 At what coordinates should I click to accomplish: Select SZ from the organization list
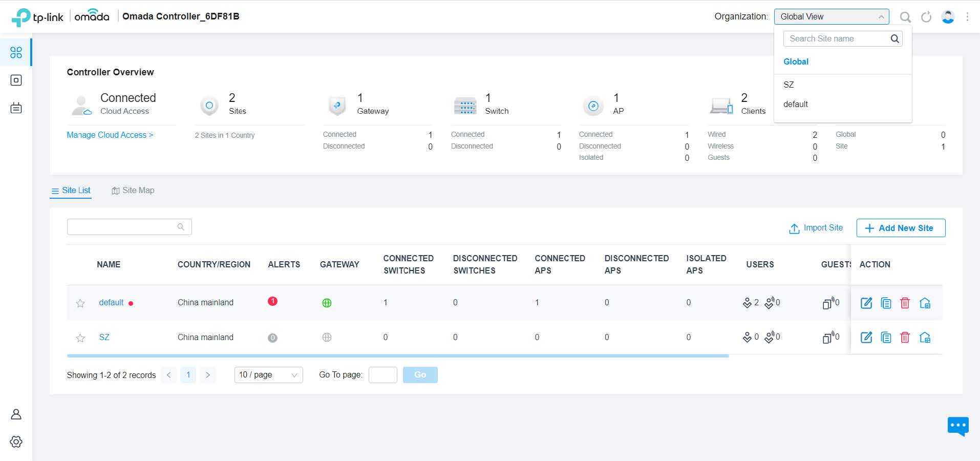(x=789, y=85)
